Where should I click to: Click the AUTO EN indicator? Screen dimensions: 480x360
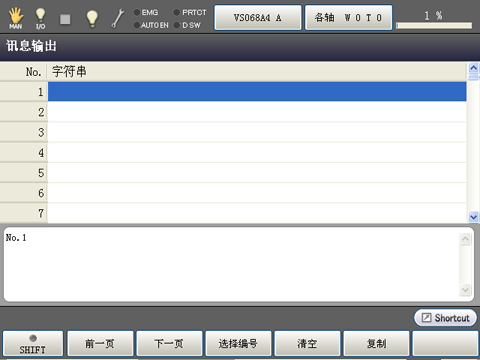(x=151, y=25)
